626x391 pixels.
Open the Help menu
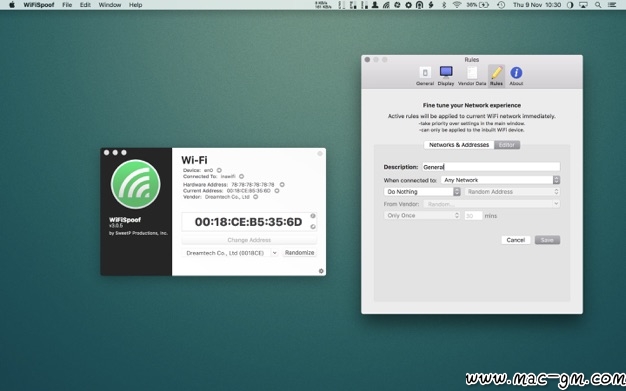pyautogui.click(x=135, y=5)
